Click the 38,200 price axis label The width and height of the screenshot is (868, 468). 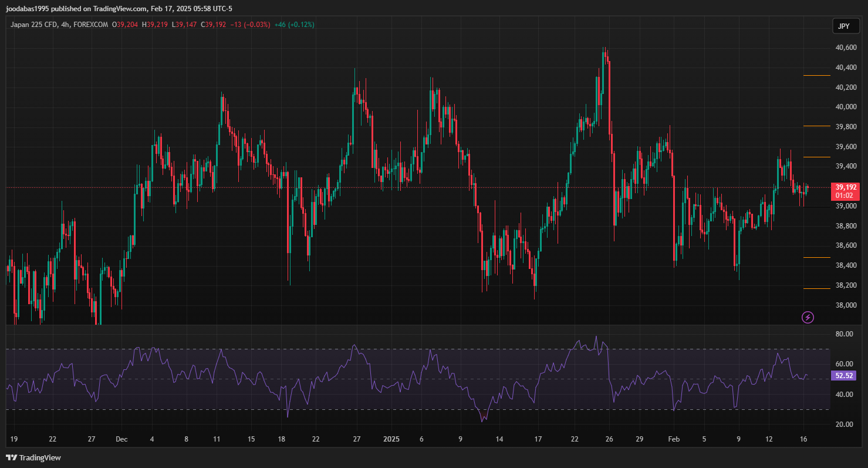pos(846,285)
